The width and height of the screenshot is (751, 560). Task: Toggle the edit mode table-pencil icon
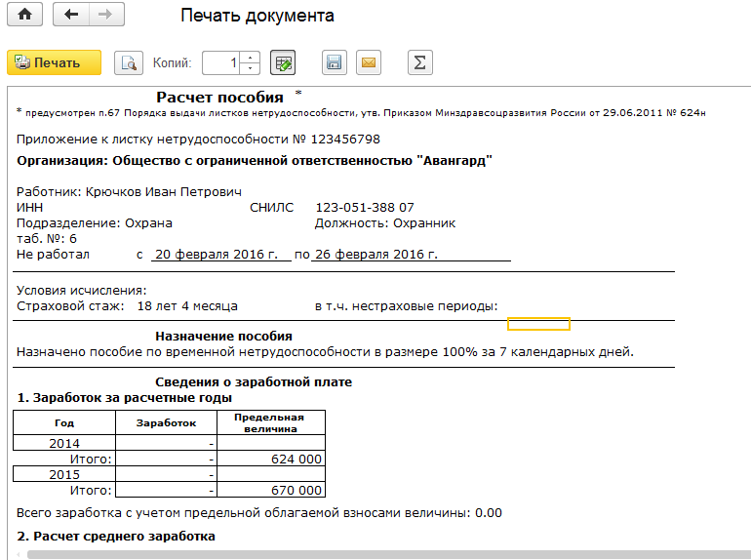(x=283, y=62)
